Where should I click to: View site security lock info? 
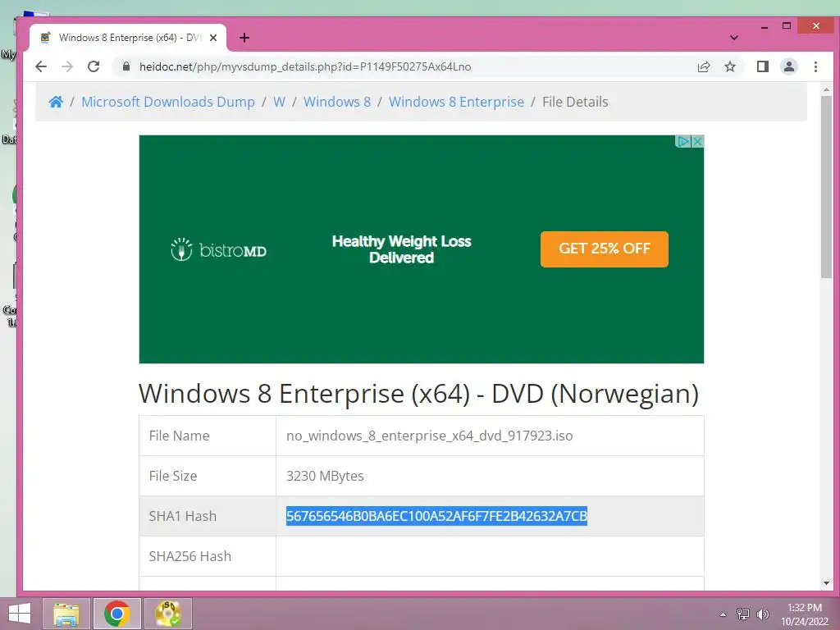click(x=126, y=66)
